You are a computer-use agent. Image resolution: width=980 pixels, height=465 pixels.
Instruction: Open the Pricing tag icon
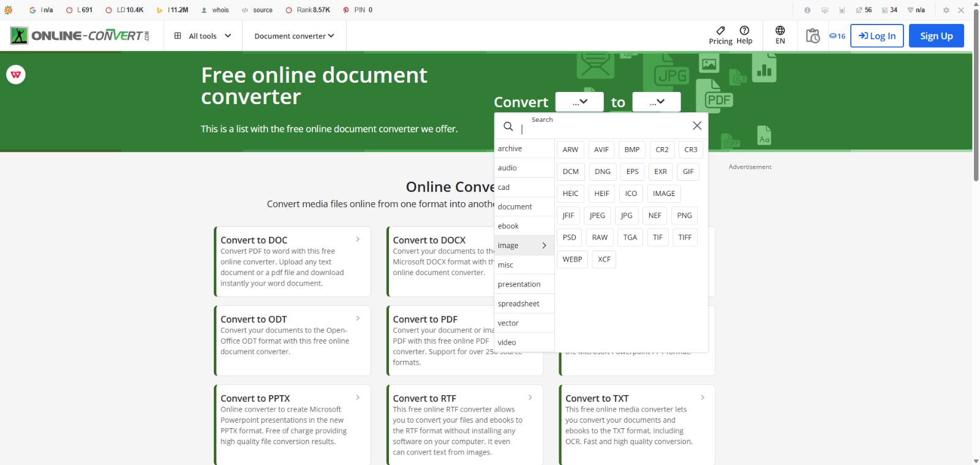720,31
